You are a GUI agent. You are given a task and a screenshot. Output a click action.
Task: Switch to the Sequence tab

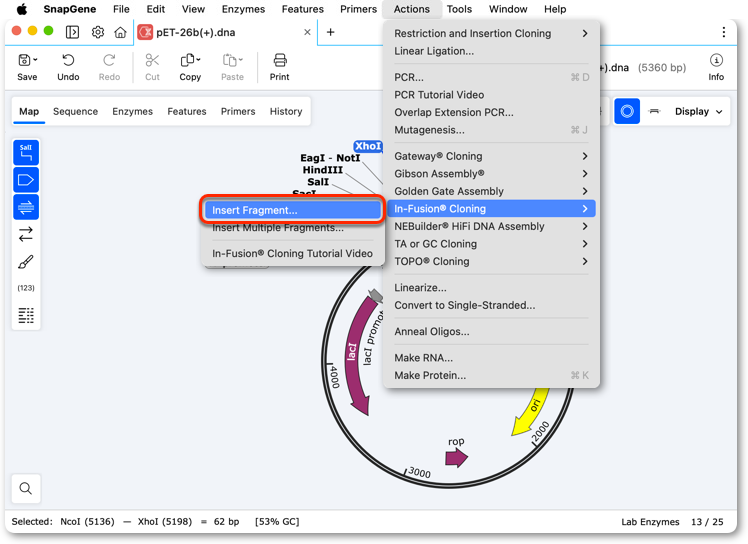pyautogui.click(x=75, y=111)
